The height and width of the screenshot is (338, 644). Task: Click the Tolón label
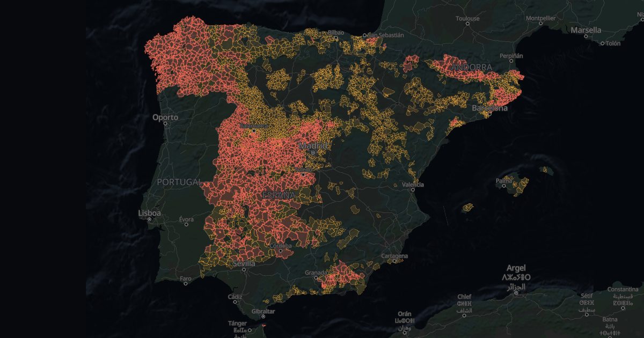612,43
